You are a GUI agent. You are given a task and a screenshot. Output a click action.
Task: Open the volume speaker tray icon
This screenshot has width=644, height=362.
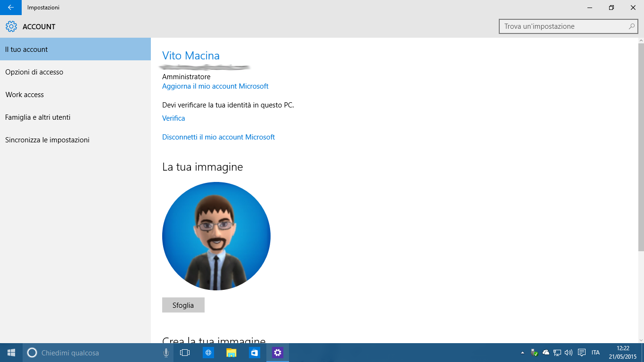(x=569, y=353)
